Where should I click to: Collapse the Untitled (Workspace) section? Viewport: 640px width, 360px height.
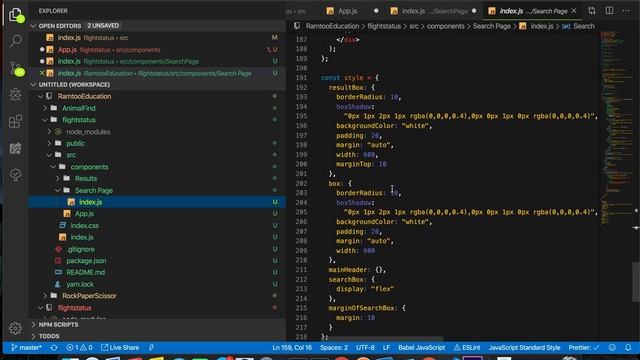(x=33, y=85)
